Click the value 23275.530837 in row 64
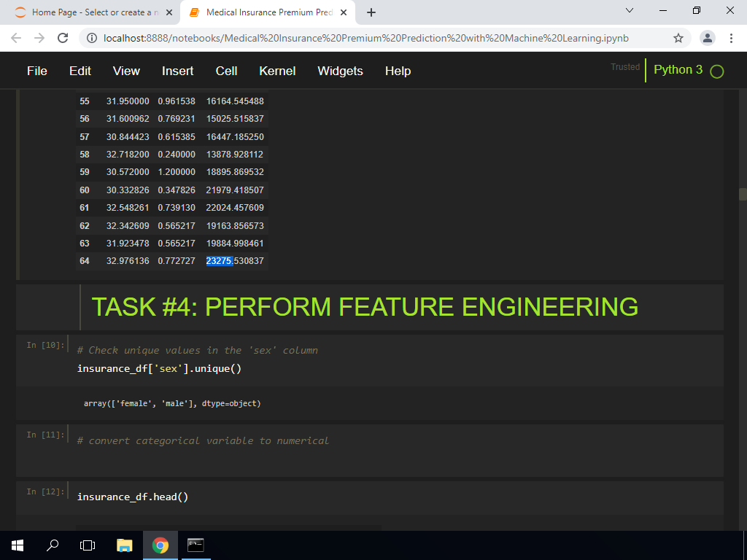Image resolution: width=747 pixels, height=560 pixels. coord(235,261)
